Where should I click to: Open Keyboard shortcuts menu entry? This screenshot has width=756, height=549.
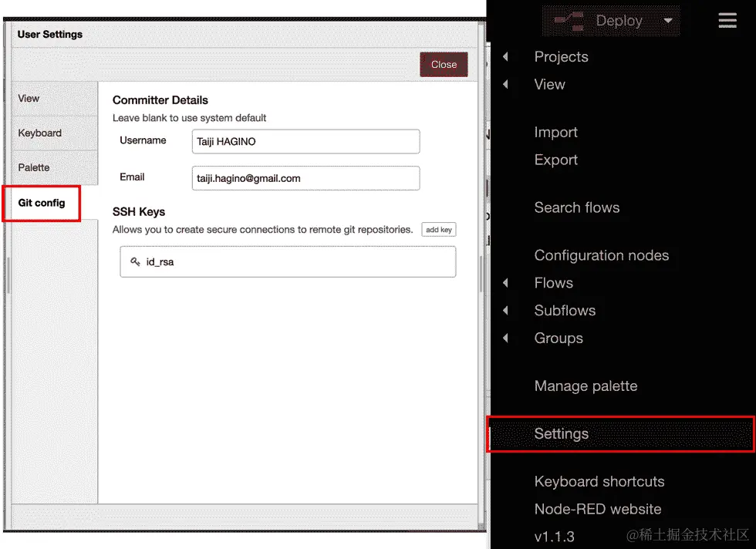pyautogui.click(x=599, y=481)
